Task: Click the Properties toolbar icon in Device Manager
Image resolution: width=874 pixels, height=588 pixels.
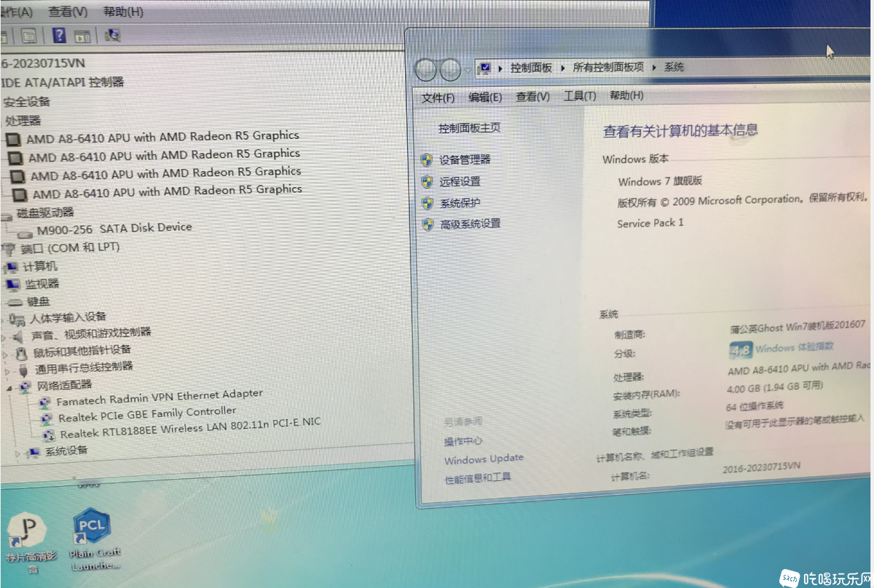Action: (x=29, y=35)
